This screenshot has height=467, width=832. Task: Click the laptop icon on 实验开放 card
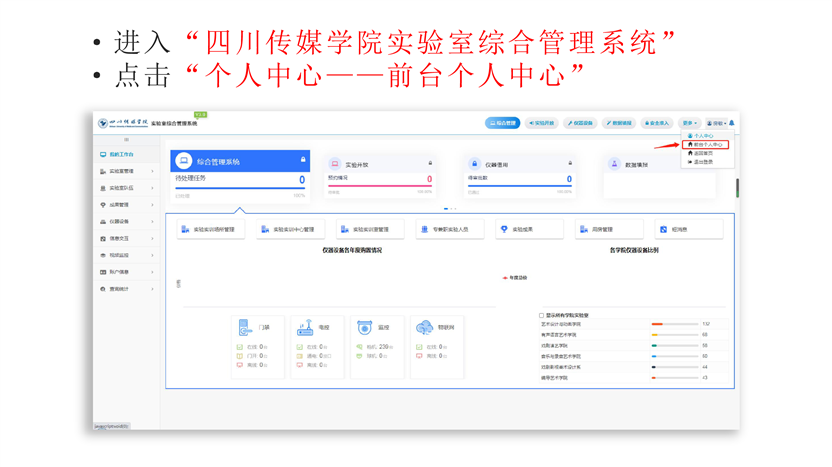(335, 164)
